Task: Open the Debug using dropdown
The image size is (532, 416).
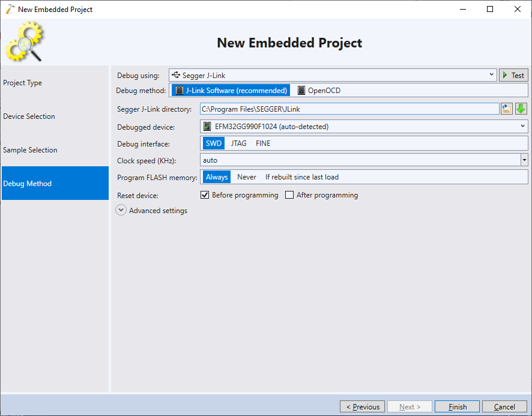Action: coord(333,75)
